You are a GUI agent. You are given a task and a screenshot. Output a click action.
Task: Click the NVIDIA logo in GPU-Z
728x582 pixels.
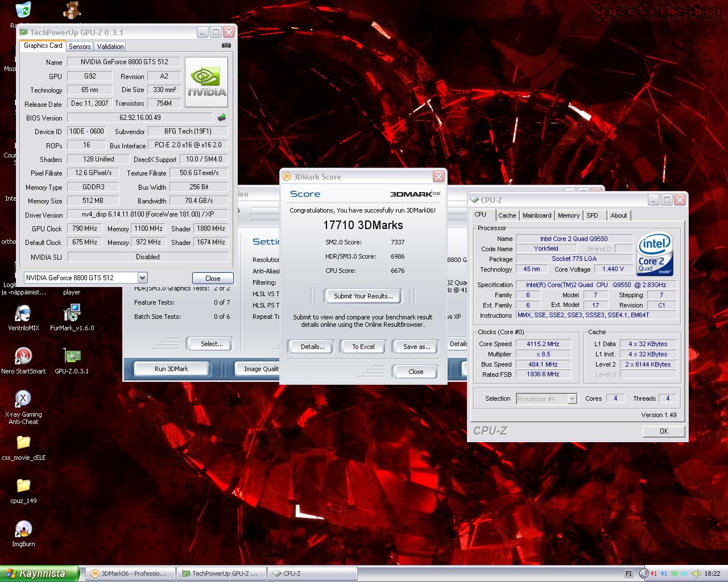206,82
